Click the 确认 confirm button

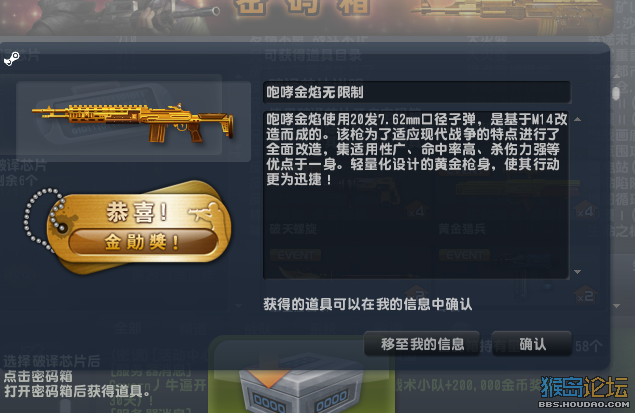coord(532,344)
